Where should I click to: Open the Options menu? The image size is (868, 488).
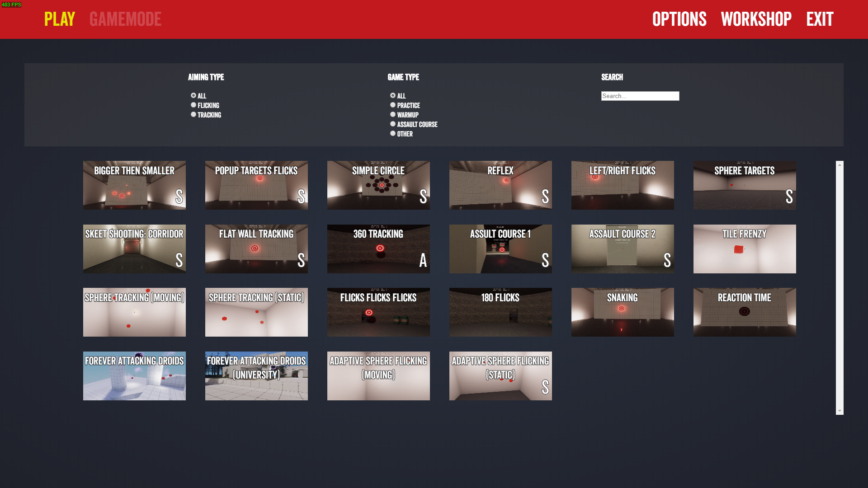(x=679, y=19)
